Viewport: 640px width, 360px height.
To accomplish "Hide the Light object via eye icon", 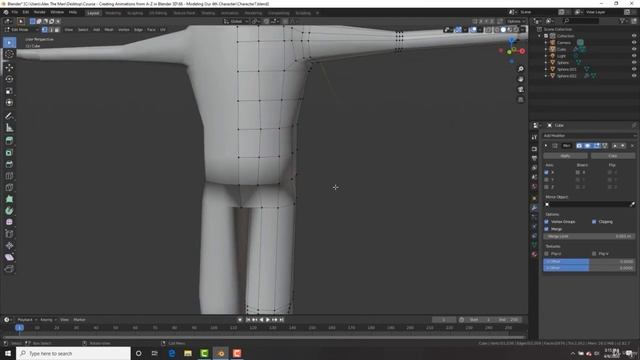I will (634, 56).
